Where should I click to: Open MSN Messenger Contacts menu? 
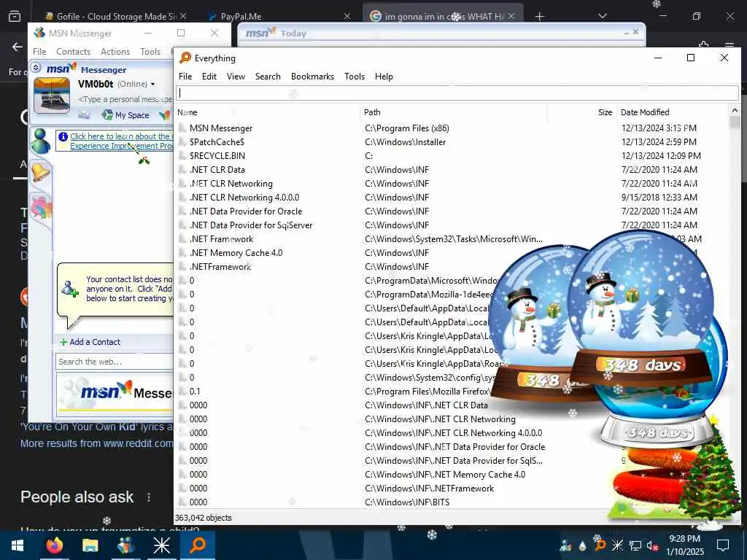tap(73, 52)
